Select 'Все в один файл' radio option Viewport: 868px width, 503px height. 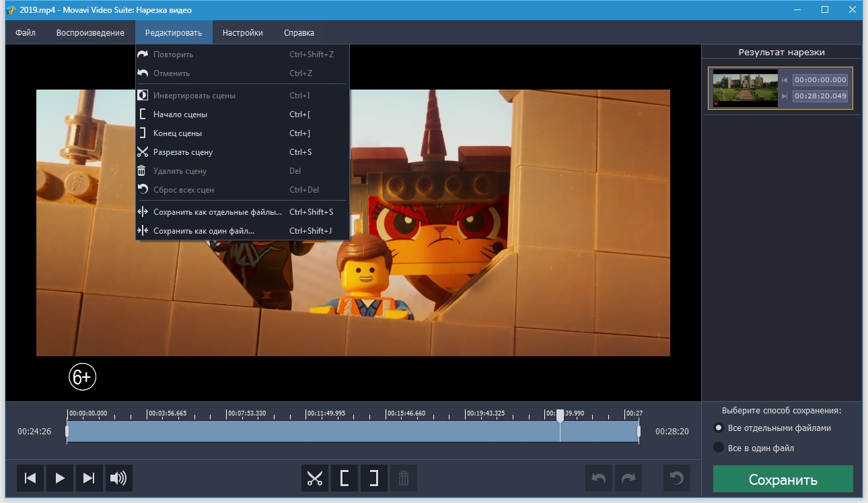click(719, 448)
